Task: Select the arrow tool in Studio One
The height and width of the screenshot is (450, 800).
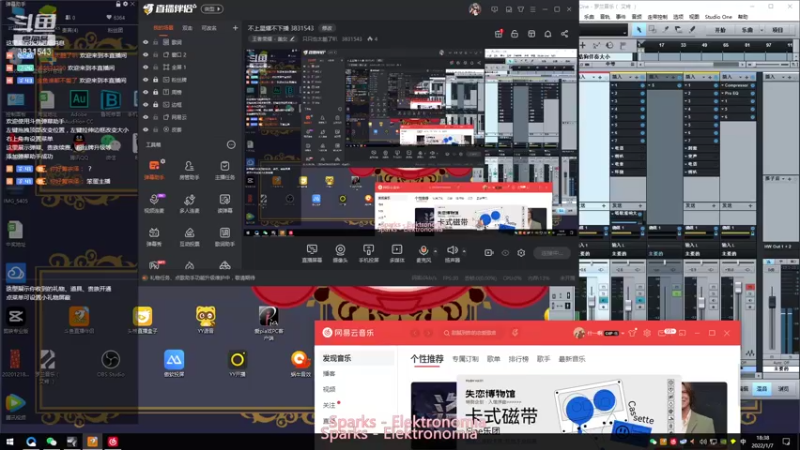Action: point(639,30)
